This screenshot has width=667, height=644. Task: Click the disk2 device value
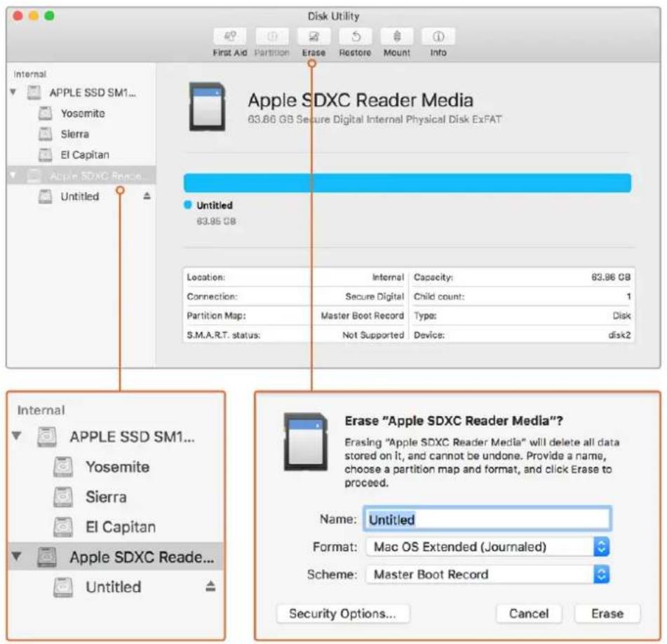[x=619, y=335]
